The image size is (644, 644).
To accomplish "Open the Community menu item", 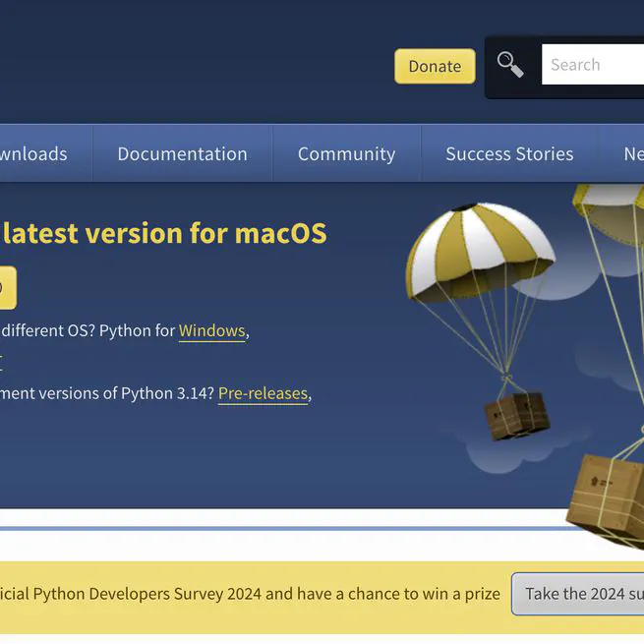I will [347, 153].
